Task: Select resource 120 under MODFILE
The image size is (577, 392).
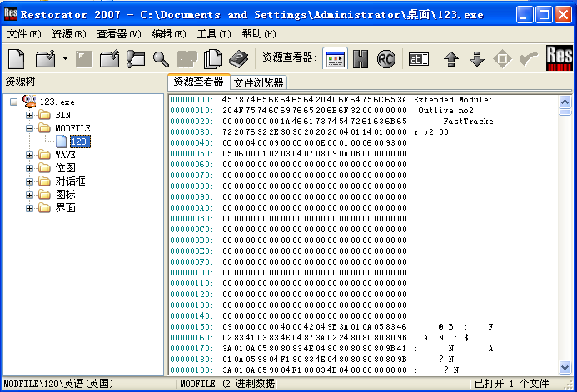Action: click(79, 141)
